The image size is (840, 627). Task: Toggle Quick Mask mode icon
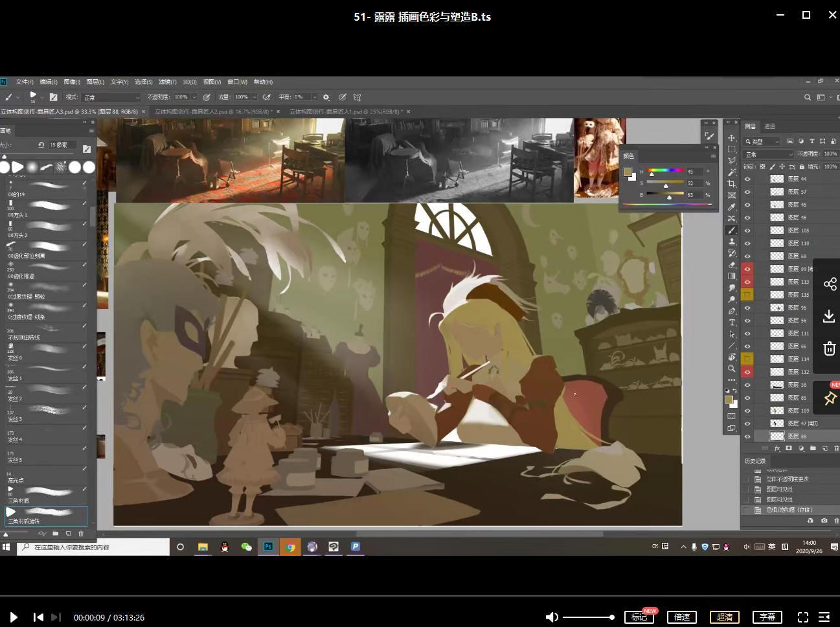(x=732, y=416)
